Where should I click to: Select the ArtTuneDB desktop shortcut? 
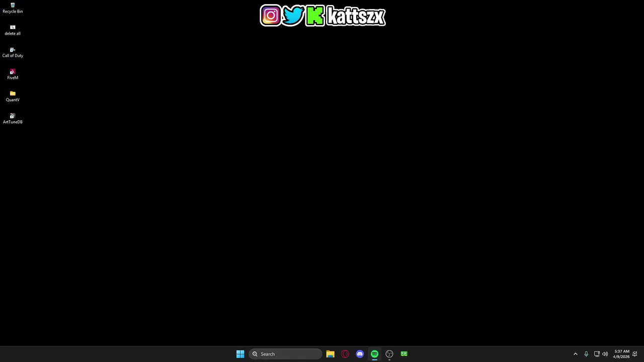point(13,119)
